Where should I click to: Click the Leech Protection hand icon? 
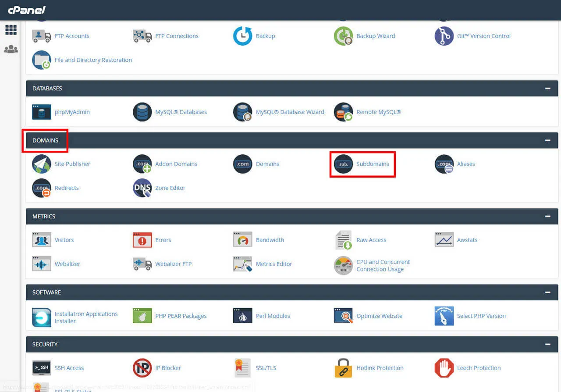pyautogui.click(x=444, y=368)
